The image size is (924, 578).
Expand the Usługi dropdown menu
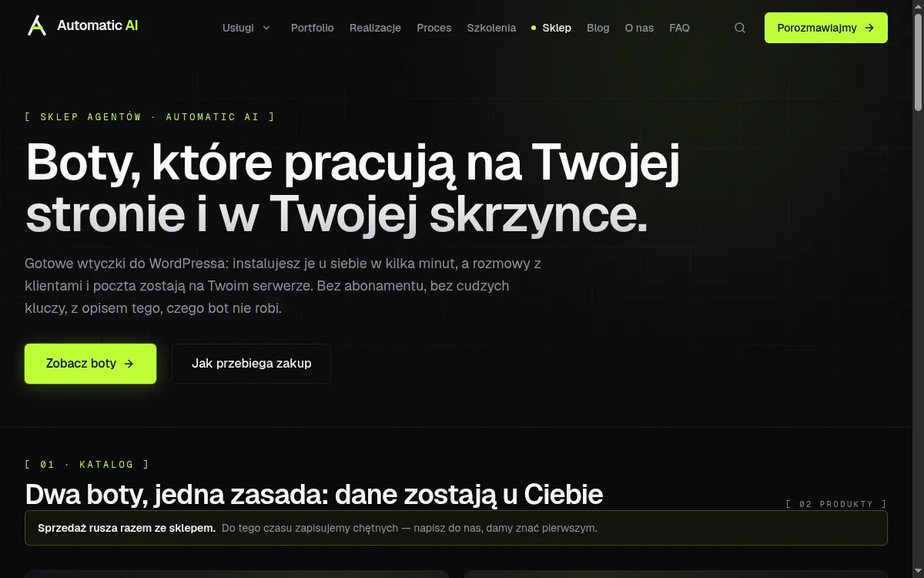[x=246, y=28]
